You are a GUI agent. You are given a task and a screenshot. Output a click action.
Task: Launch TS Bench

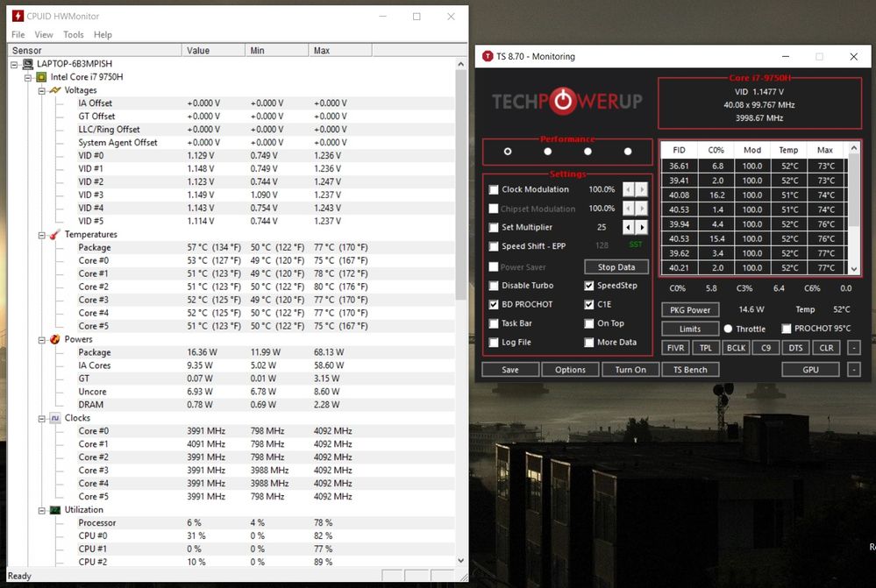[x=690, y=370]
